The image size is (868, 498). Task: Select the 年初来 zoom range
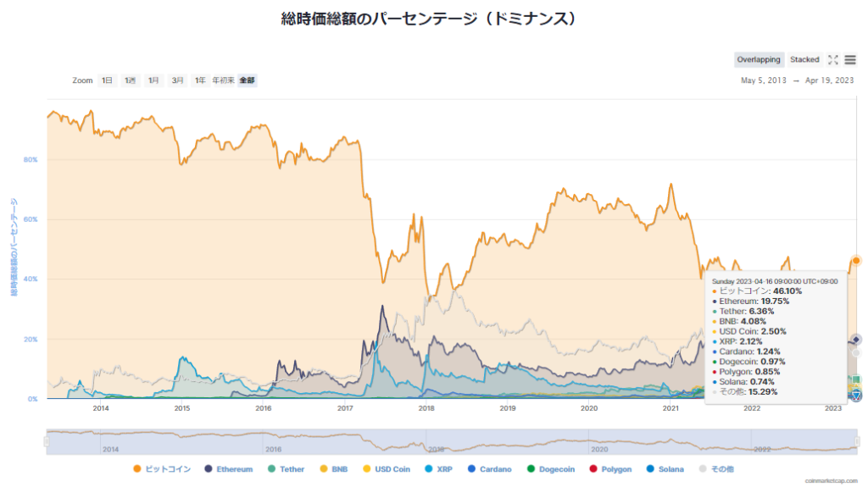click(223, 80)
